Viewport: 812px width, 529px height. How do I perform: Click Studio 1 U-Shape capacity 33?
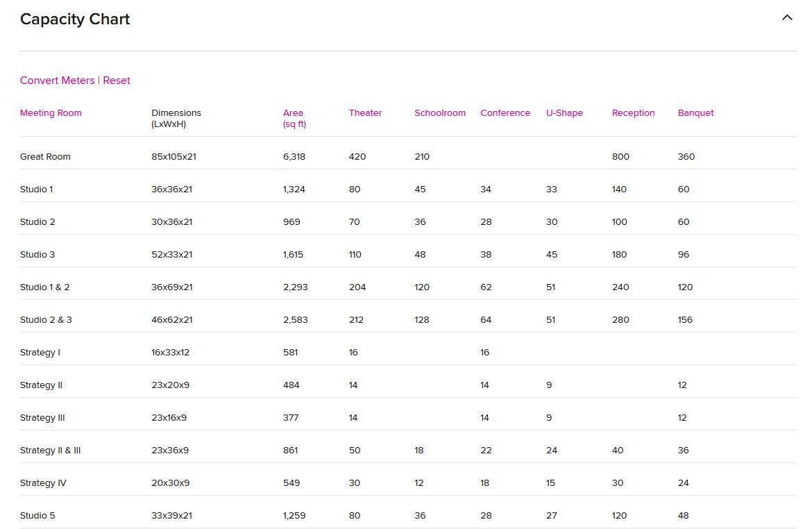pyautogui.click(x=552, y=189)
